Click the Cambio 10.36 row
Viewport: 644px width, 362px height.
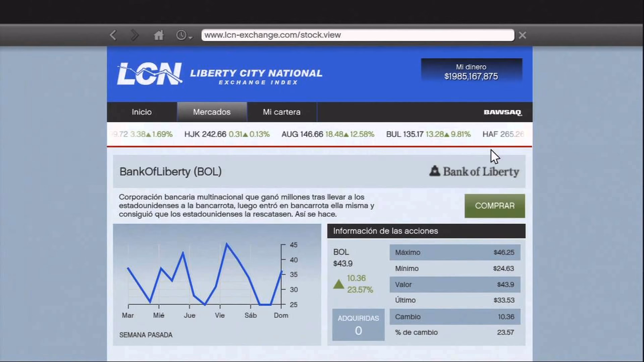pyautogui.click(x=455, y=317)
